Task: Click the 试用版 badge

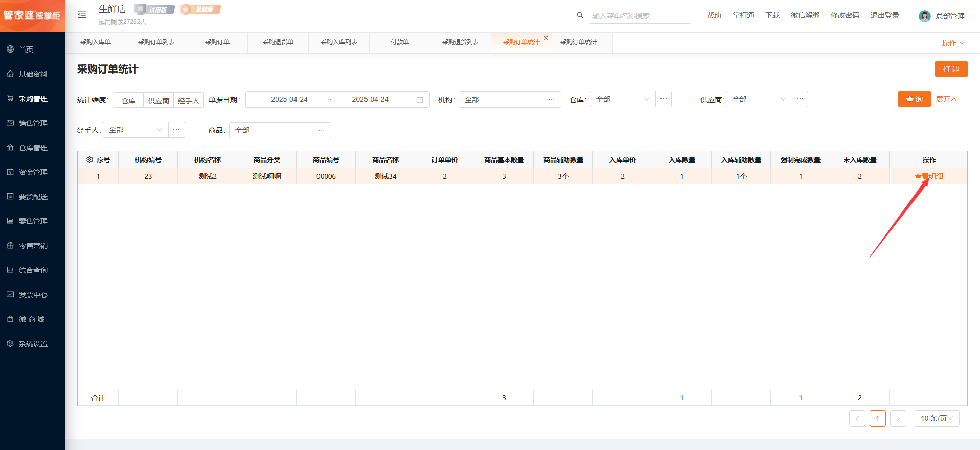Action: click(154, 9)
